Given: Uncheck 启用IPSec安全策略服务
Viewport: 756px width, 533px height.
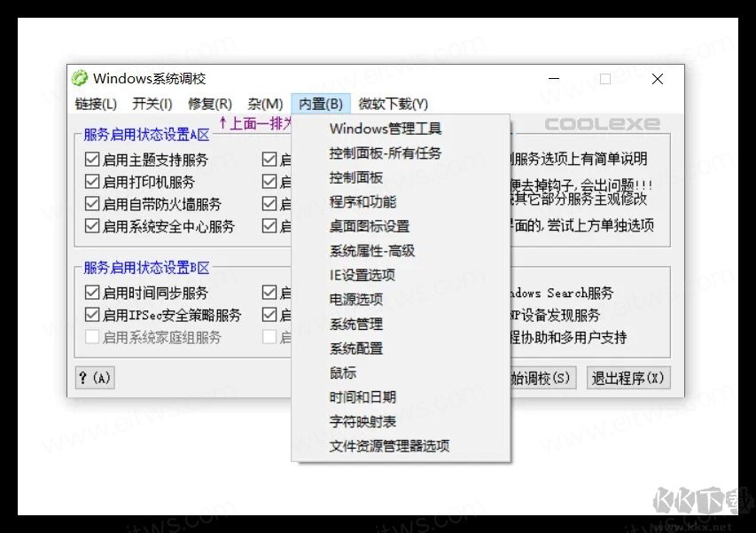Looking at the screenshot, I should [93, 313].
